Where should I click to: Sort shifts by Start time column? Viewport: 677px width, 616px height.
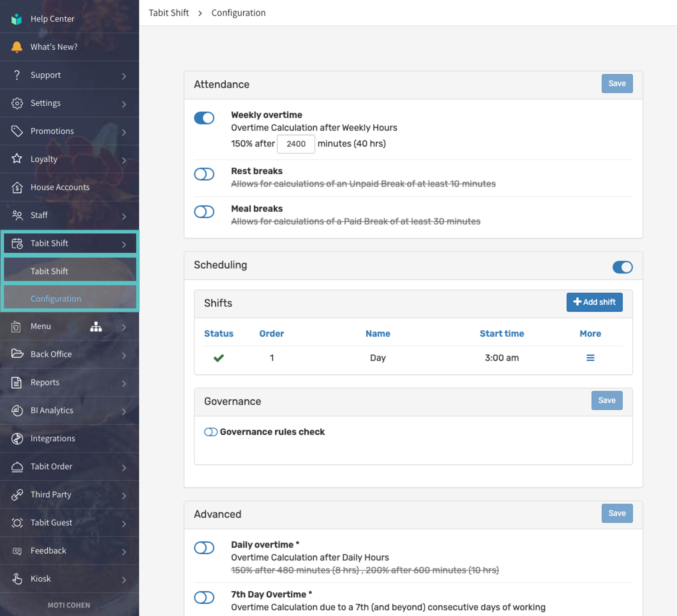tap(502, 334)
